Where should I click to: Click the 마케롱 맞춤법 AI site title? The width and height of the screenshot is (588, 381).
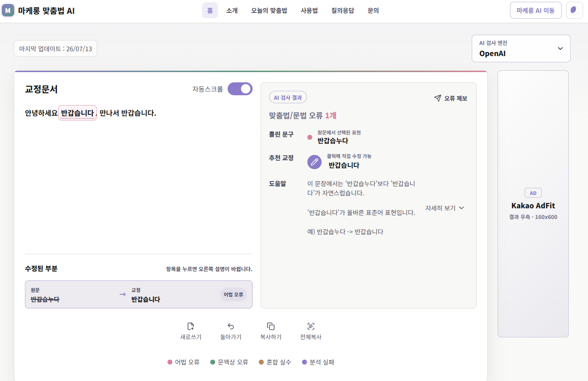click(x=46, y=11)
